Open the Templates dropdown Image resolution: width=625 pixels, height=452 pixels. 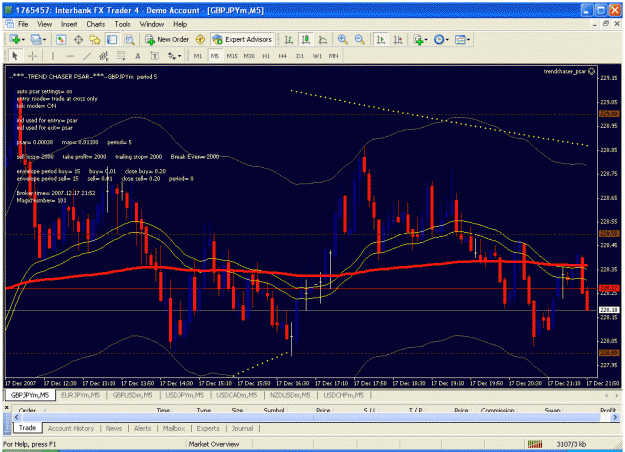point(462,39)
